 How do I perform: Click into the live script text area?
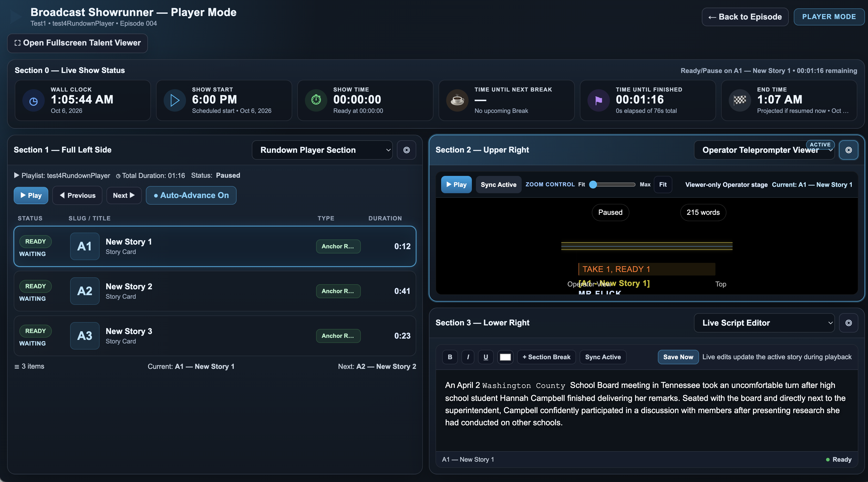click(x=647, y=411)
